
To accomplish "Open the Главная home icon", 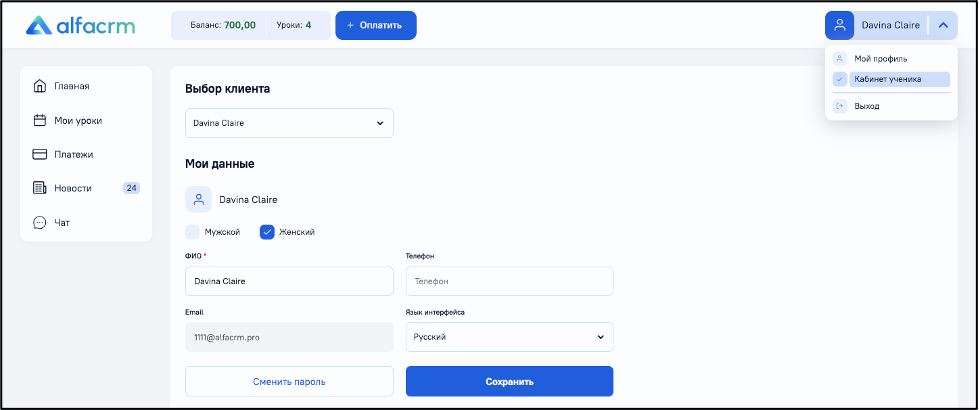I will 39,85.
